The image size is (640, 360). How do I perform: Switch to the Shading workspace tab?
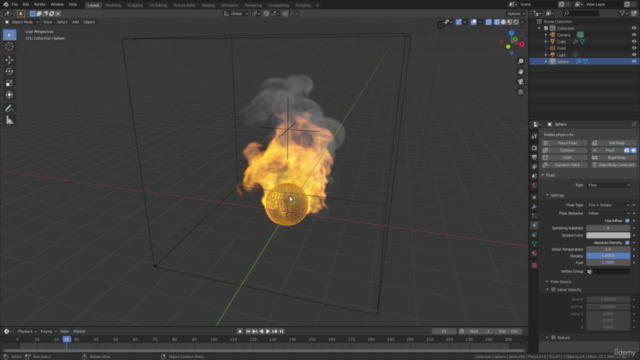coord(208,5)
